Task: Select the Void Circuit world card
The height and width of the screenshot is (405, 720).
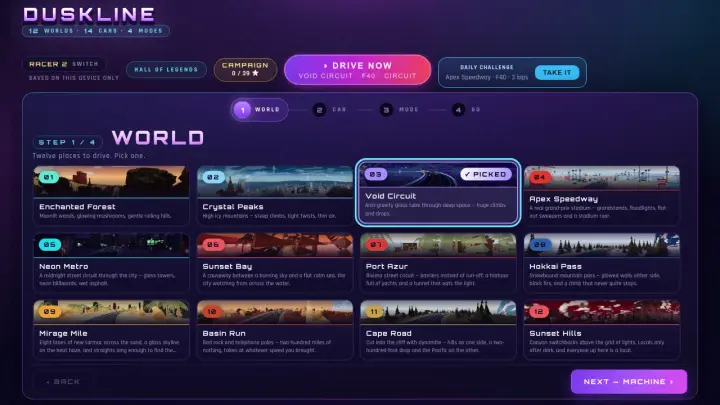Action: coord(438,192)
